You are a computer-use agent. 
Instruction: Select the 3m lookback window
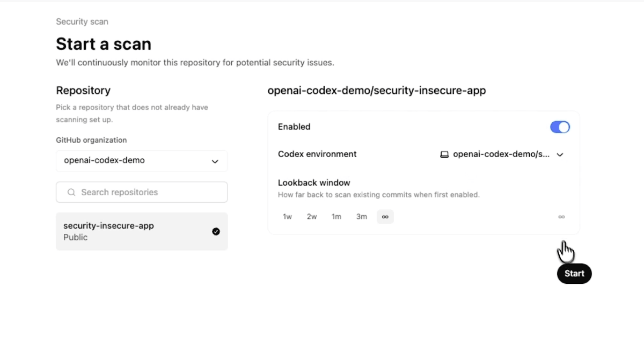coord(361,217)
